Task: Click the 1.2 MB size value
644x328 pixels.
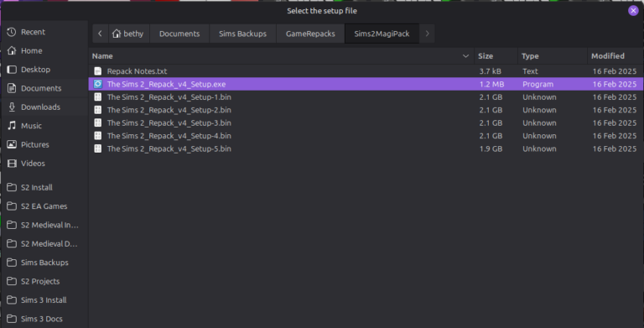Action: pyautogui.click(x=491, y=84)
